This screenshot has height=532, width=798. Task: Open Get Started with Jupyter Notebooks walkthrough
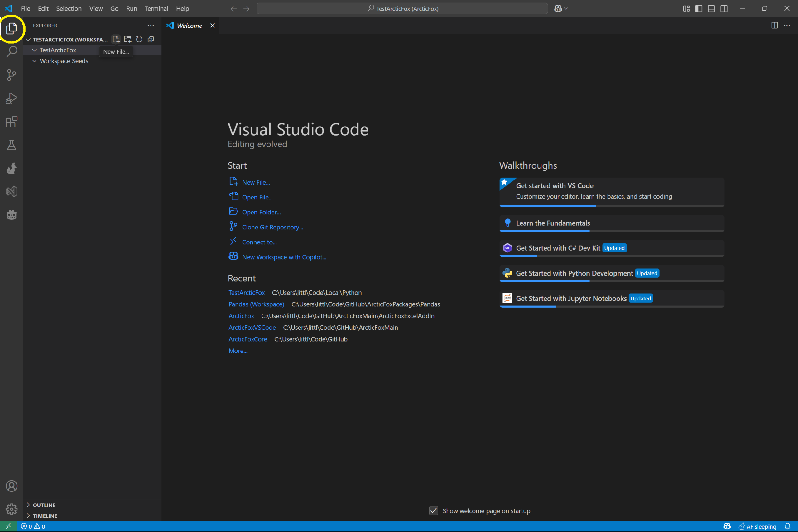pyautogui.click(x=612, y=299)
